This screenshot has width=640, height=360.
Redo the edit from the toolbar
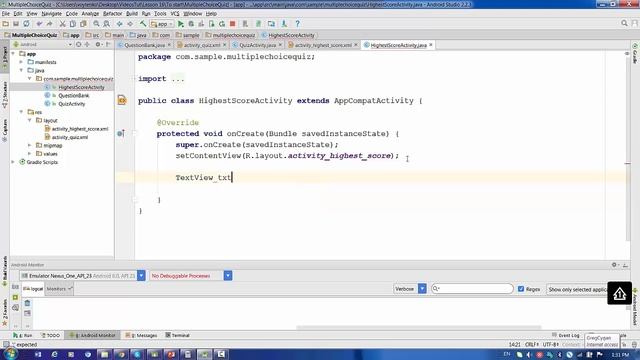click(49, 24)
